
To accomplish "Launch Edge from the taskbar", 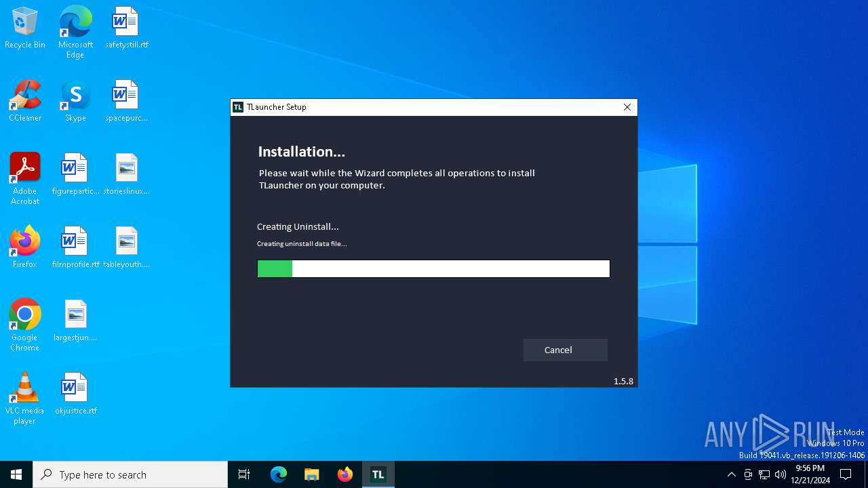I will (279, 474).
